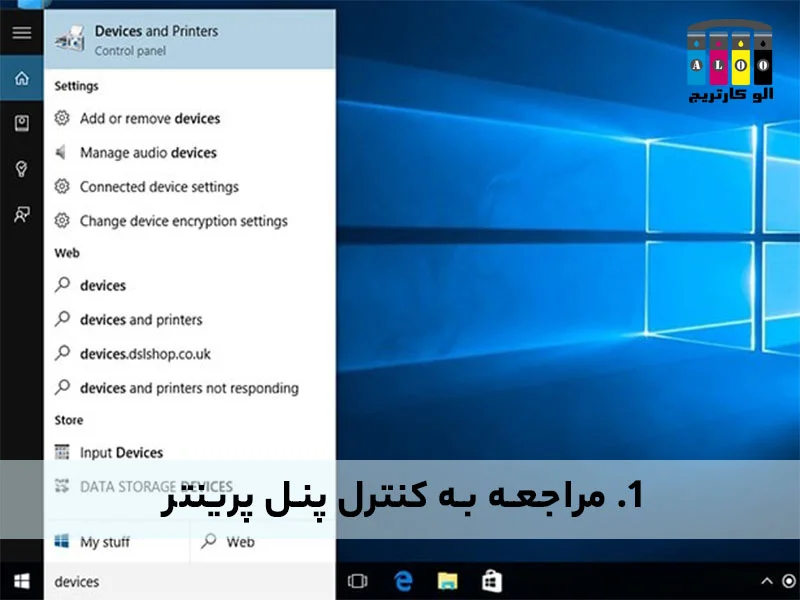Open Add or remove devices setting
The width and height of the screenshot is (800, 600).
pyautogui.click(x=190, y=118)
